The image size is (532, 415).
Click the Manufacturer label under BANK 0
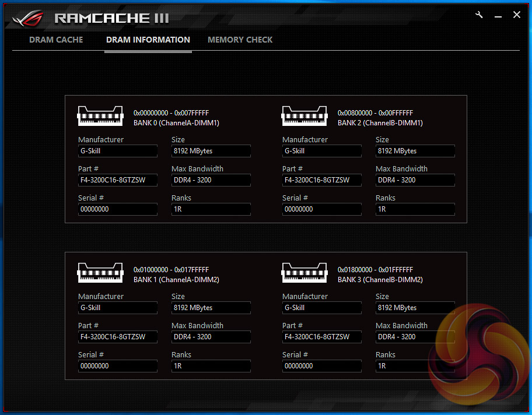(101, 139)
